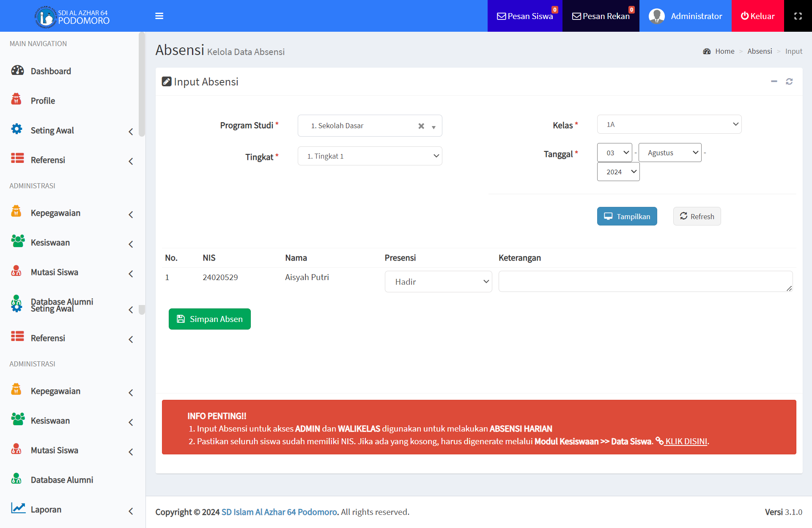
Task: Collapse the Input Absensi panel via minus icon
Action: 774,82
